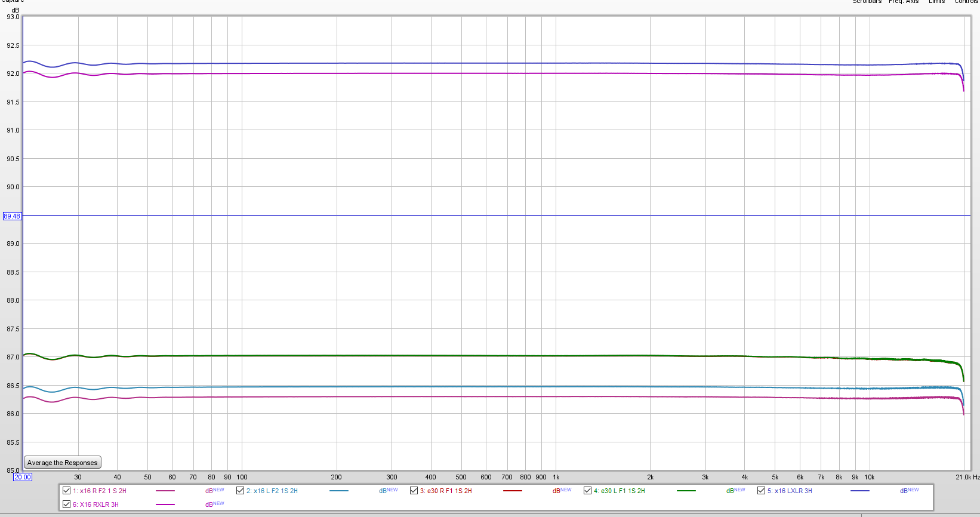Screen dimensions: 980x517
Task: Click legend label 4: e30 L F1 1S 2H
Action: 620,491
